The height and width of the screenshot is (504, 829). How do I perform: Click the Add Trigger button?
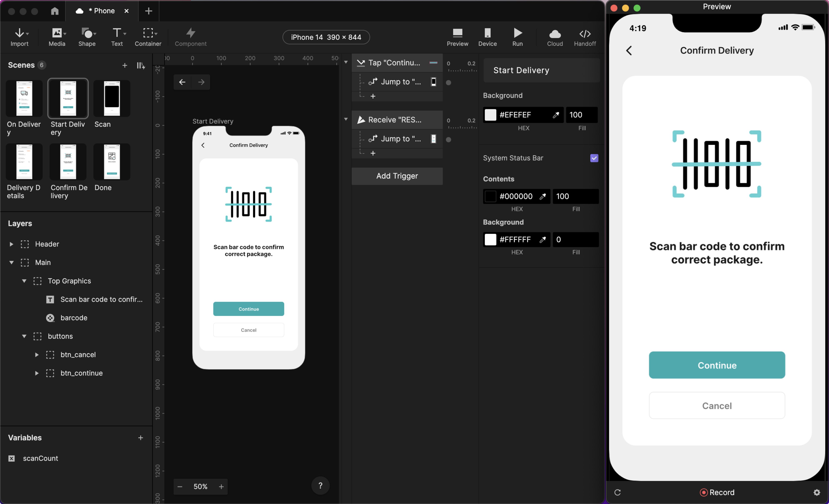point(397,176)
